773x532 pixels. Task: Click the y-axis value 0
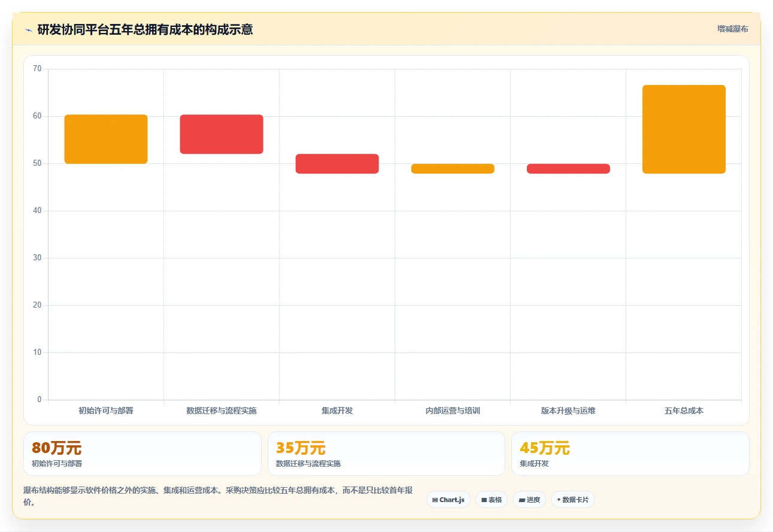[40, 400]
